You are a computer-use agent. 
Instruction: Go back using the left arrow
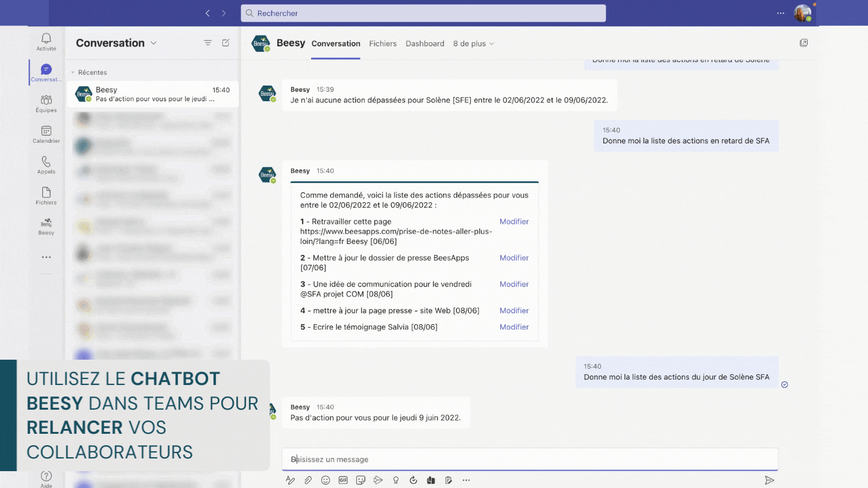[207, 13]
